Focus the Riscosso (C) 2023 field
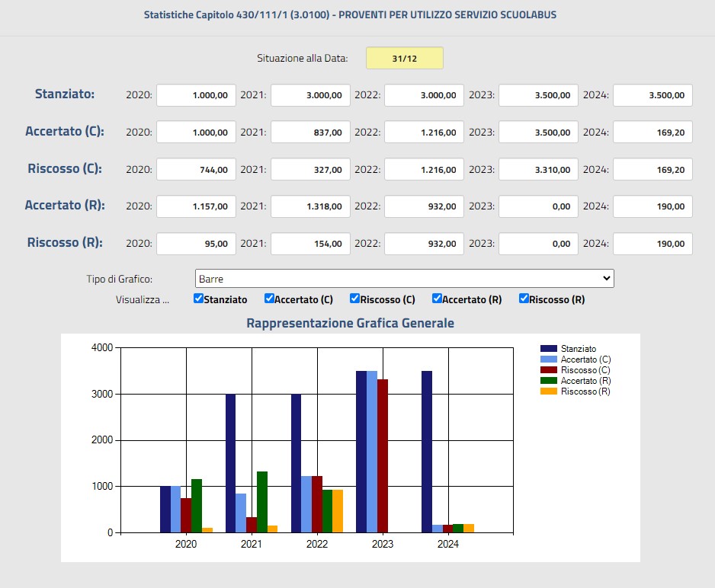 [538, 169]
